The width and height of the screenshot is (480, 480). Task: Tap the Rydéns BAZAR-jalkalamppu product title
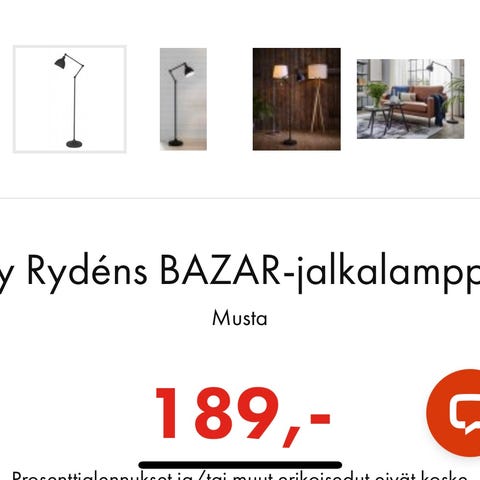click(x=240, y=272)
